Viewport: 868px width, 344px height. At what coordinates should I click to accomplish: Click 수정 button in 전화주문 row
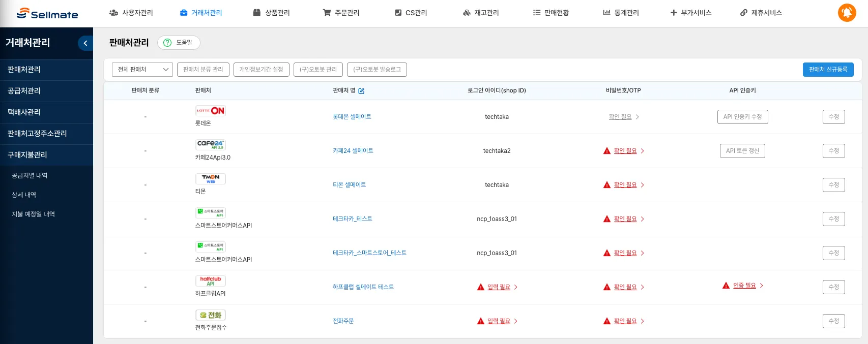833,321
